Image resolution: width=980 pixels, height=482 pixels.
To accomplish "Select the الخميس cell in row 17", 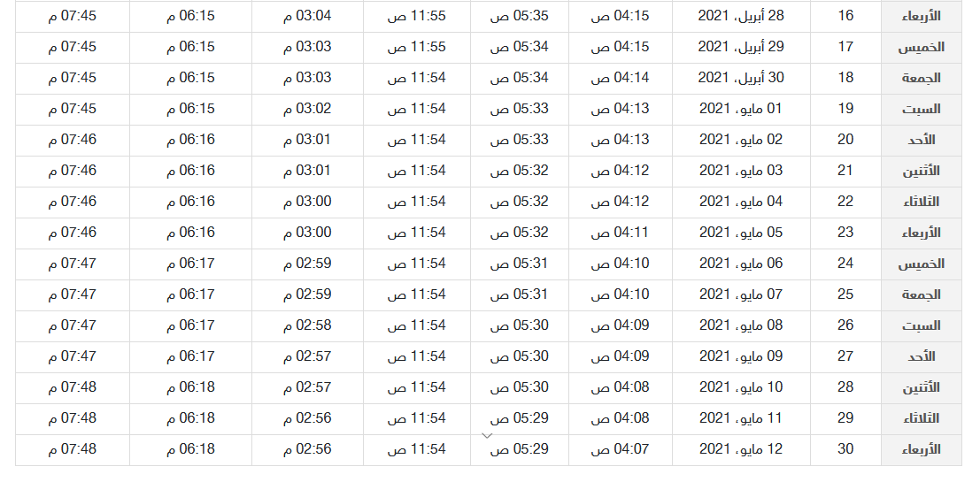I will click(x=922, y=48).
